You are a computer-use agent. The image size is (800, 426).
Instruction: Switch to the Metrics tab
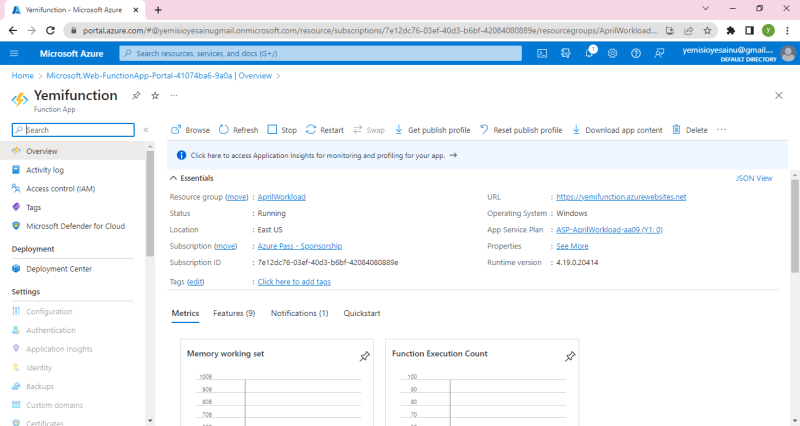(185, 313)
